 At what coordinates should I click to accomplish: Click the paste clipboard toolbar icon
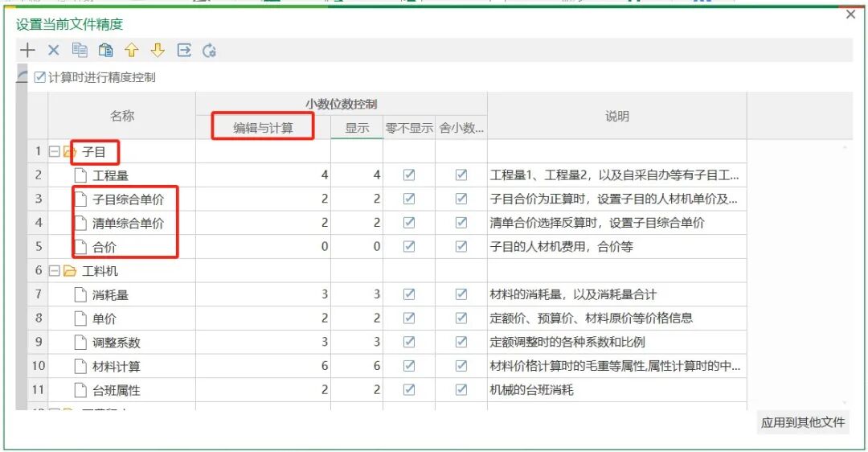[106, 51]
